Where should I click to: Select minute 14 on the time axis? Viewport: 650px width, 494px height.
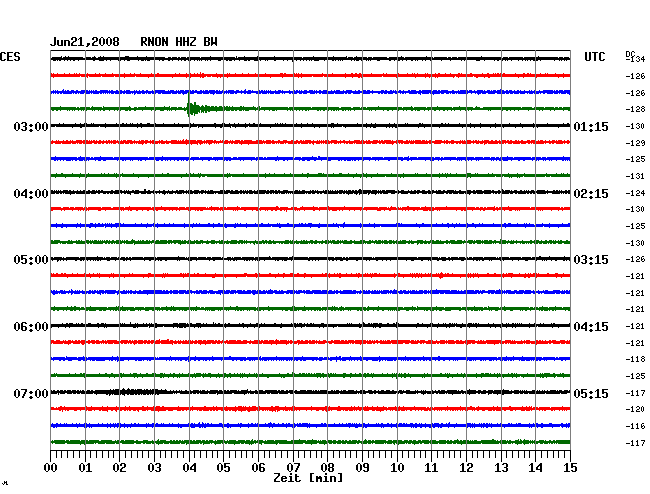pos(535,467)
